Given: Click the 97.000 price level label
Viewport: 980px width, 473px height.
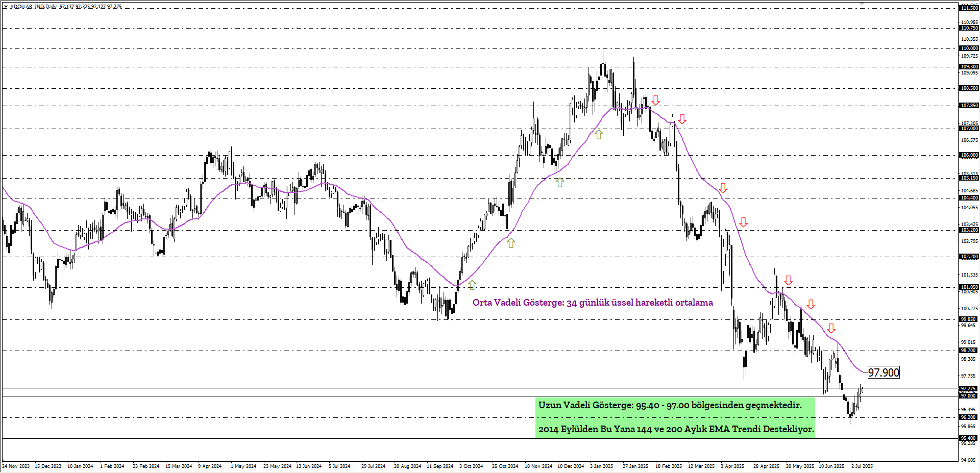Looking at the screenshot, I should pos(969,396).
